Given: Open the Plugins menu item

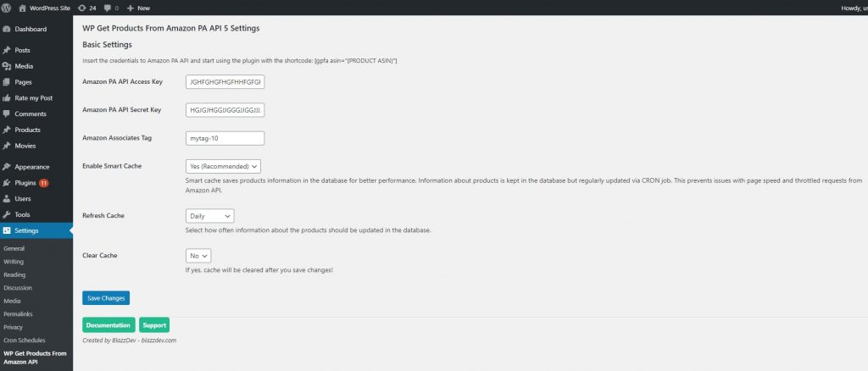Looking at the screenshot, I should click(36, 183).
